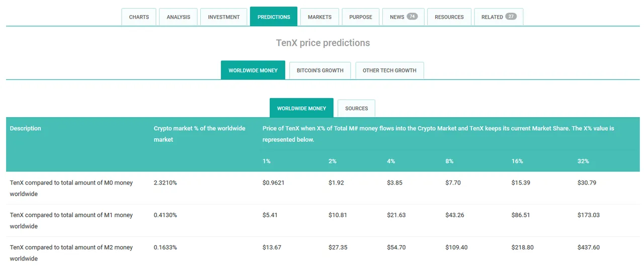Click the $7.70 price cell
Viewport: 644px width, 280px height.
tap(453, 182)
